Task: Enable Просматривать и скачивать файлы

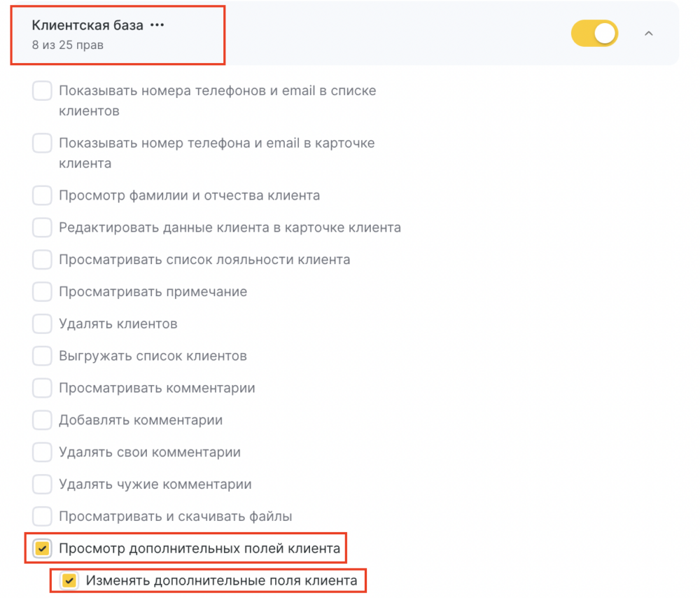Action: point(42,516)
